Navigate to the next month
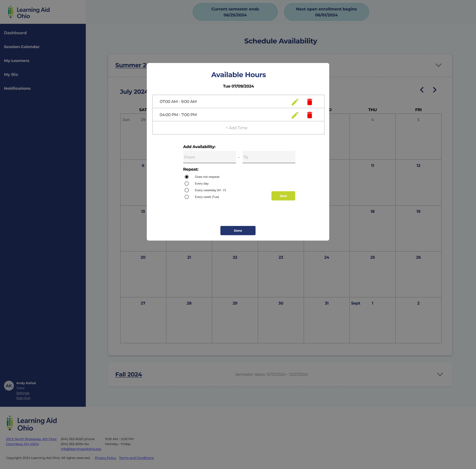This screenshot has width=476, height=469. (x=435, y=90)
